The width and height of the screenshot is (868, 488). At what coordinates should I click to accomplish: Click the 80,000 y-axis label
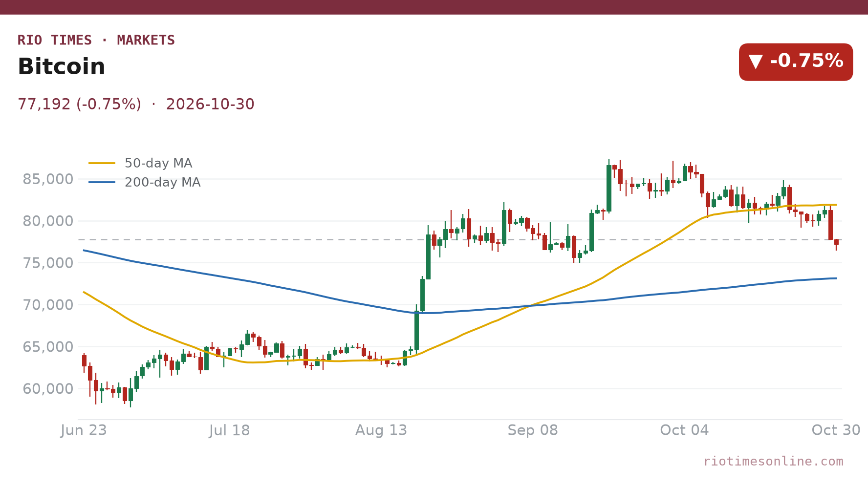48,221
